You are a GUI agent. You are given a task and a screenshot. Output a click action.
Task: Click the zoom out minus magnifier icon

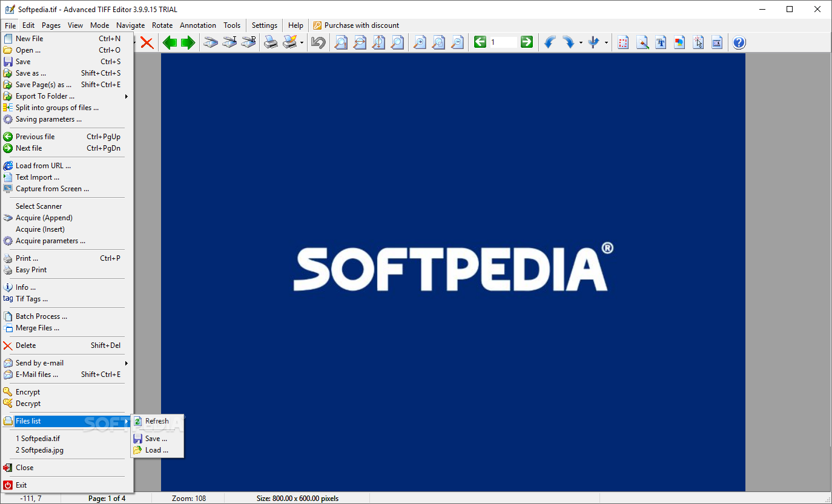pos(457,42)
